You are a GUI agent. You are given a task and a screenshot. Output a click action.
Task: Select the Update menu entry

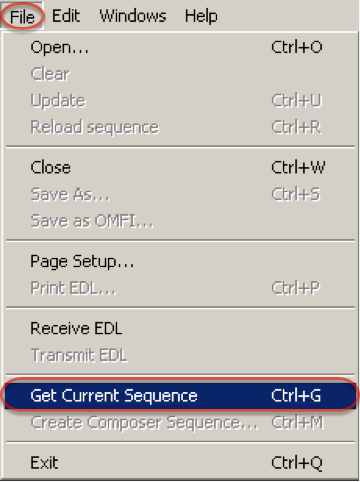click(180, 101)
